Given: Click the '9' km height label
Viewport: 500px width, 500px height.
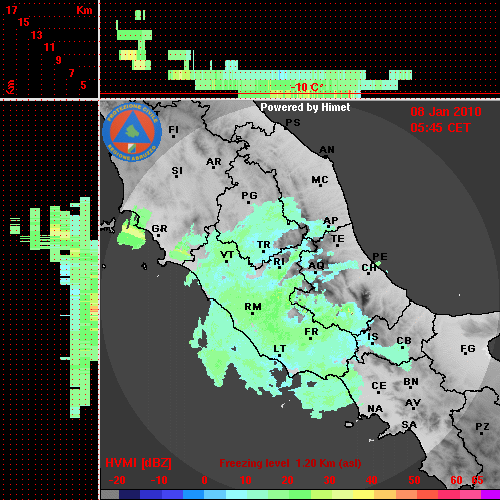Looking at the screenshot, I should 58,60.
